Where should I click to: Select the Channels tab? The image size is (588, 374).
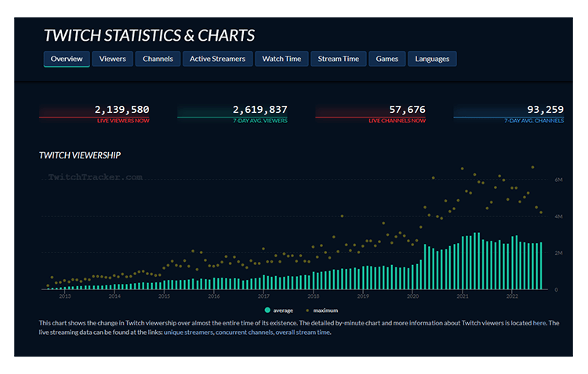click(x=158, y=59)
